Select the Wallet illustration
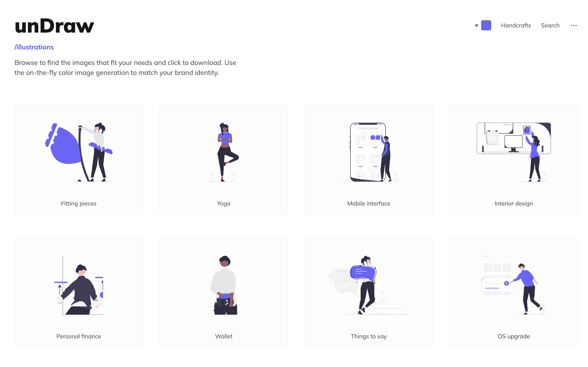This screenshot has width=588, height=367. [223, 285]
